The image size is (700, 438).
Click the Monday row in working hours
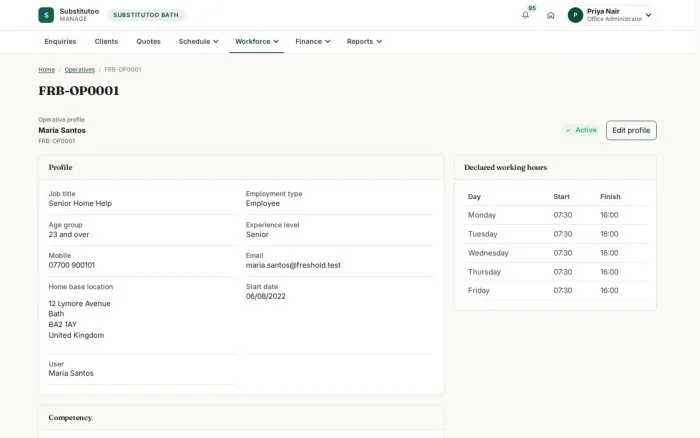[555, 215]
